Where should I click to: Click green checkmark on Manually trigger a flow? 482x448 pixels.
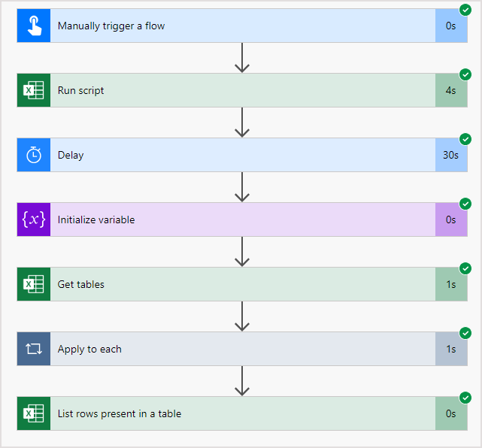click(465, 10)
